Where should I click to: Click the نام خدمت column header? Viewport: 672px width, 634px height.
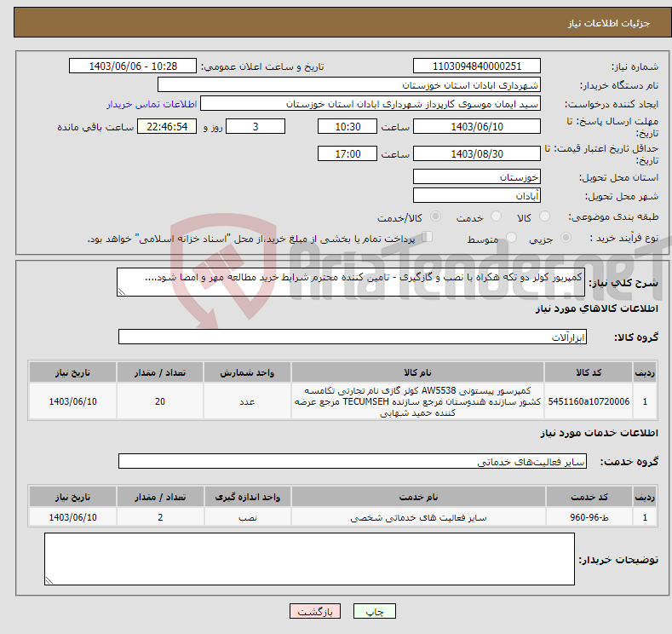(x=419, y=497)
